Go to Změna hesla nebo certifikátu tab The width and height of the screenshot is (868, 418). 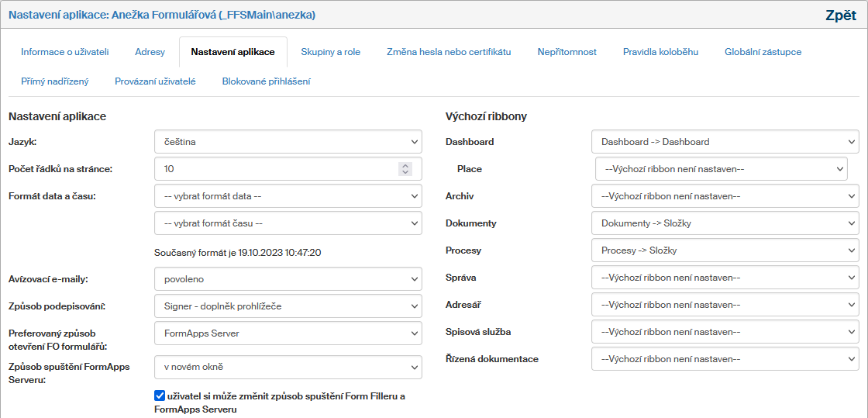click(x=449, y=52)
